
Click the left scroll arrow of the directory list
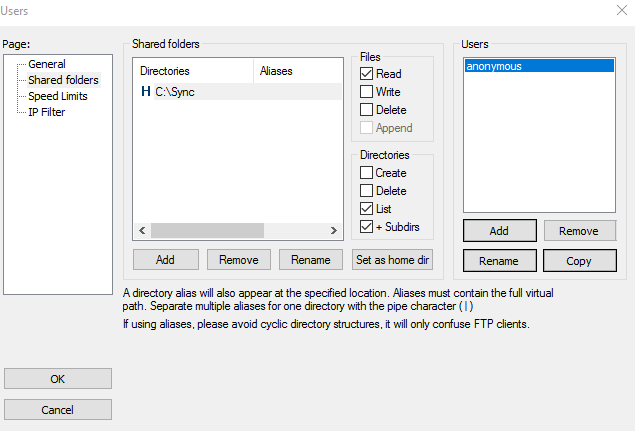point(142,230)
